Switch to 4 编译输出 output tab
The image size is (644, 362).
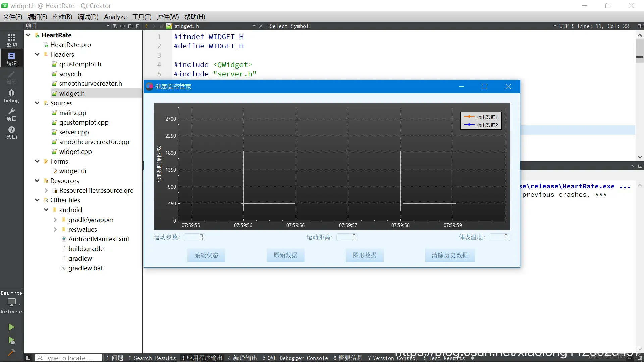coord(243,358)
